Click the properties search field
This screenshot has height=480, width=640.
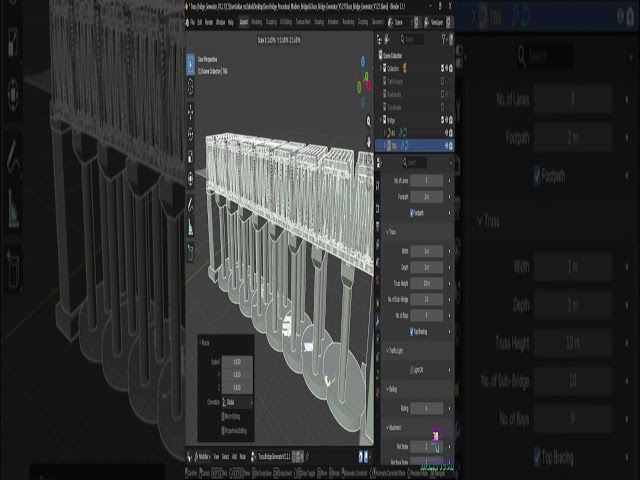tap(414, 162)
